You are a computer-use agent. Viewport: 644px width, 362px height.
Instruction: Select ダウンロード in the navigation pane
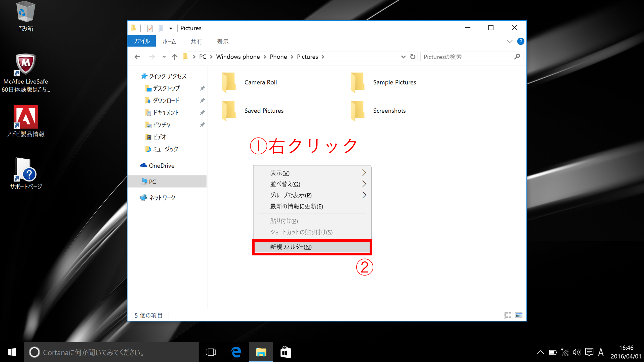point(163,101)
